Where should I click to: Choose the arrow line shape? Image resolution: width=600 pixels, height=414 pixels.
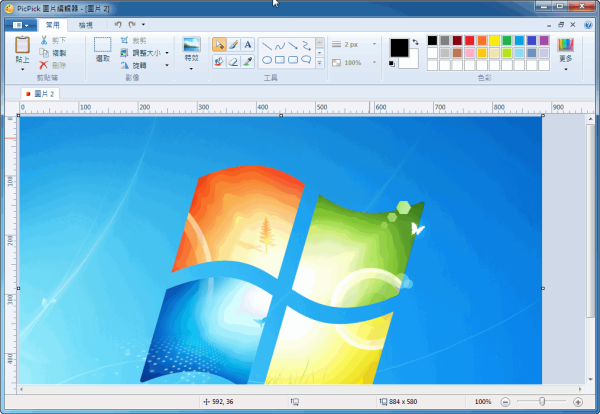(293, 46)
